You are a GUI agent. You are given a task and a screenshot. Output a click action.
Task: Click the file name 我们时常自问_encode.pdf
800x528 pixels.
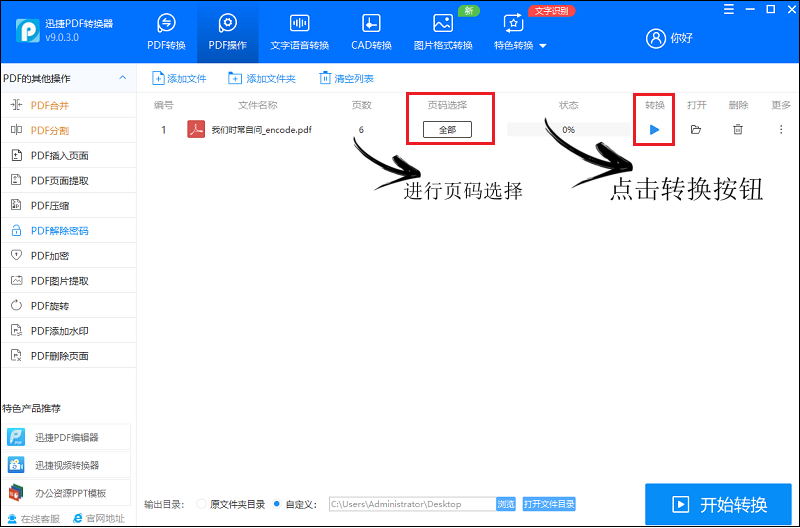(x=261, y=130)
